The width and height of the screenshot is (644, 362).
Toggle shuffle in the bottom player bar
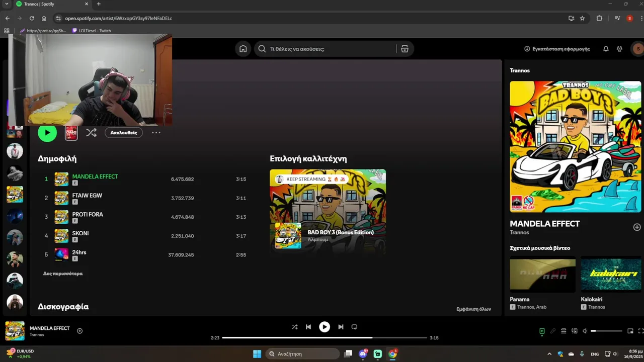pos(295,327)
